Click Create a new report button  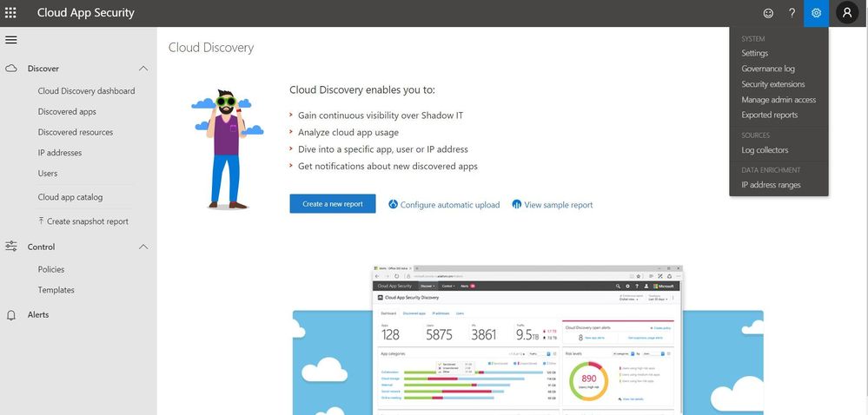[x=333, y=204]
